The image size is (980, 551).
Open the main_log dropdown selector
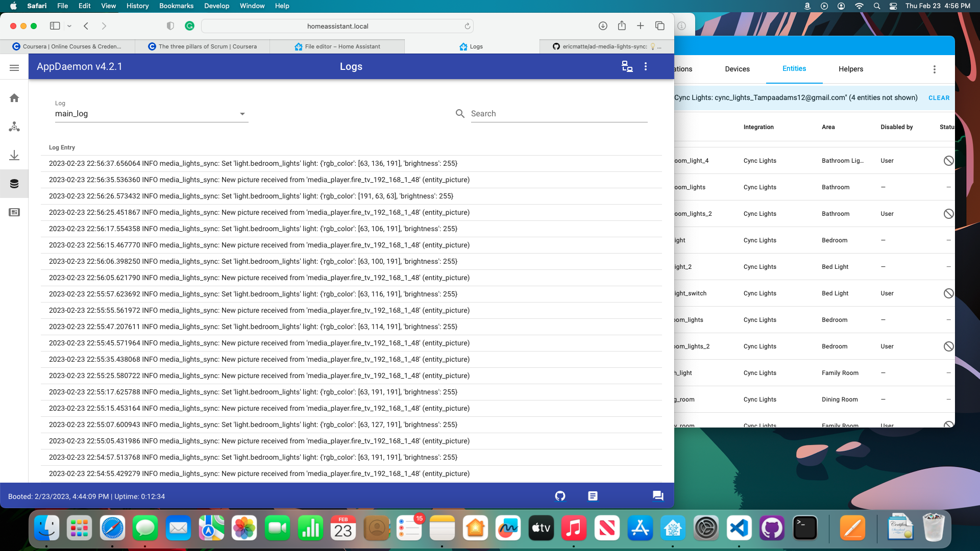(x=242, y=114)
